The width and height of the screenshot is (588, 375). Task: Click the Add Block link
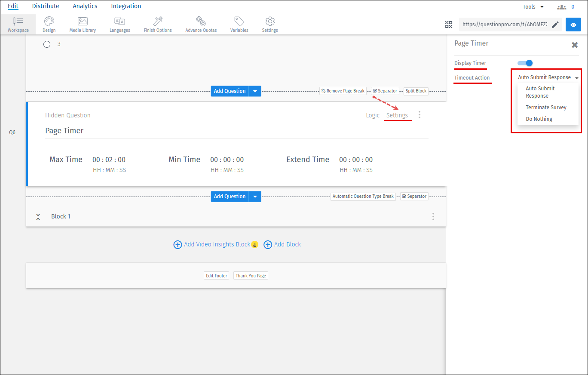point(287,244)
